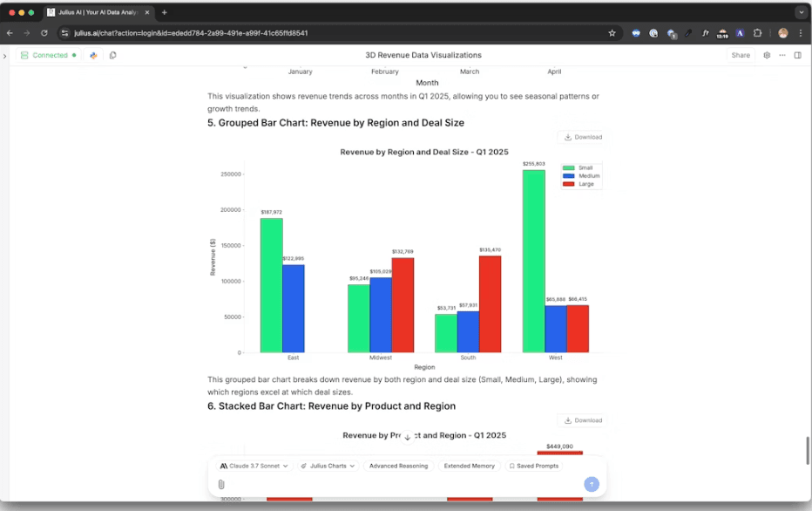Download the grouped bar chart

pos(582,137)
